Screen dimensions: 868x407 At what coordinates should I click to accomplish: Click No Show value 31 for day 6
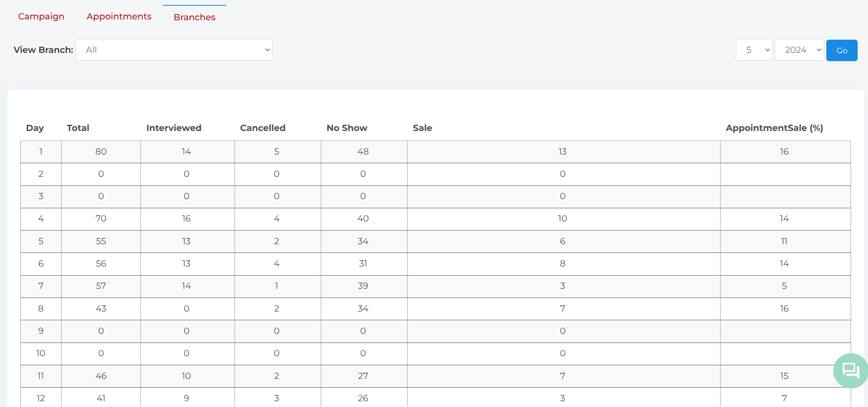point(363,264)
